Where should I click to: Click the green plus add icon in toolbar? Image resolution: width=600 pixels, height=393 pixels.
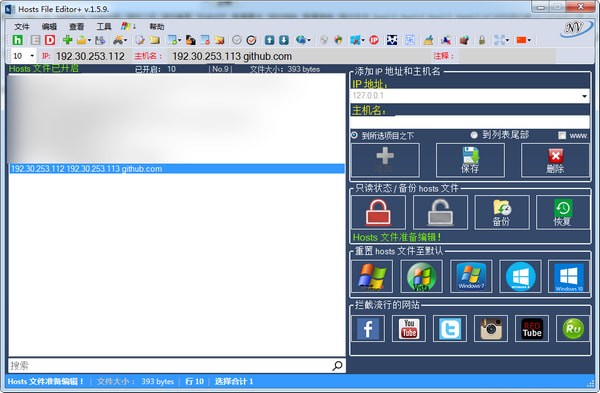(x=67, y=39)
